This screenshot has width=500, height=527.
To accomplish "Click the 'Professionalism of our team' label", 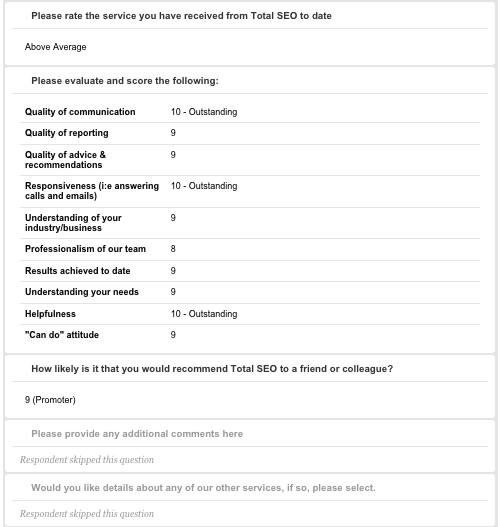I will click(x=85, y=249).
